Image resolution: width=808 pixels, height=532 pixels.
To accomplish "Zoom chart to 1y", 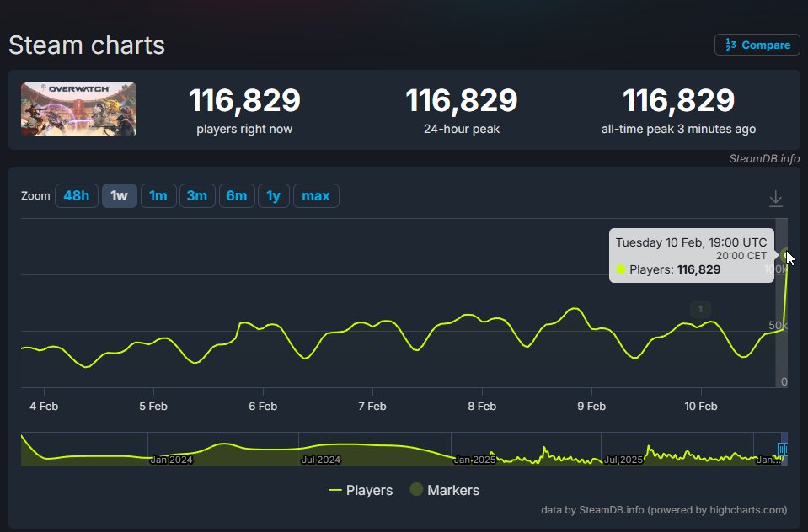I will click(274, 195).
